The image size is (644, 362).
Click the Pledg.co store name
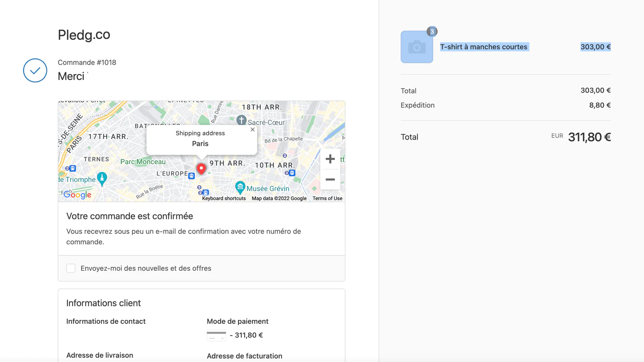tap(84, 35)
